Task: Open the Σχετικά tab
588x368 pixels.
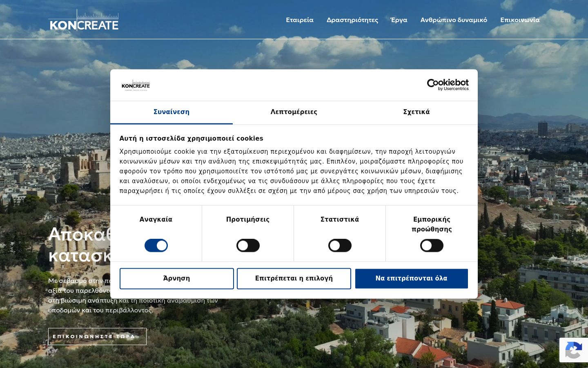Action: pyautogui.click(x=416, y=112)
